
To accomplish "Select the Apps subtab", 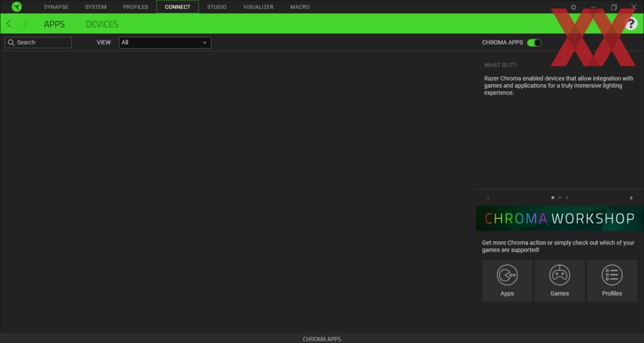I will 54,24.
